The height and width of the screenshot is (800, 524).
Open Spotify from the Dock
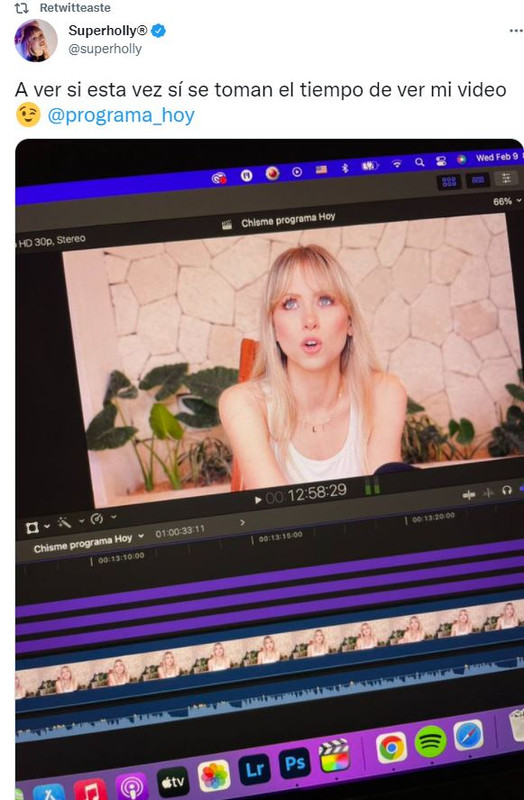430,741
